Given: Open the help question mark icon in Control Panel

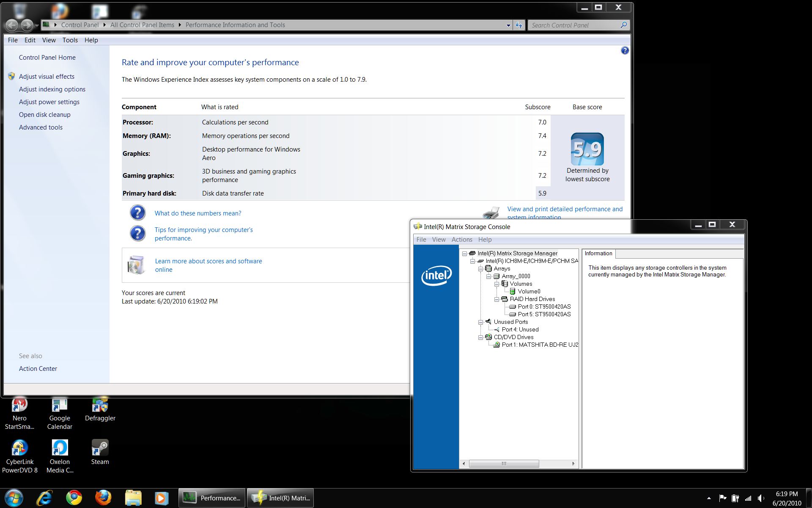Looking at the screenshot, I should click(x=625, y=50).
